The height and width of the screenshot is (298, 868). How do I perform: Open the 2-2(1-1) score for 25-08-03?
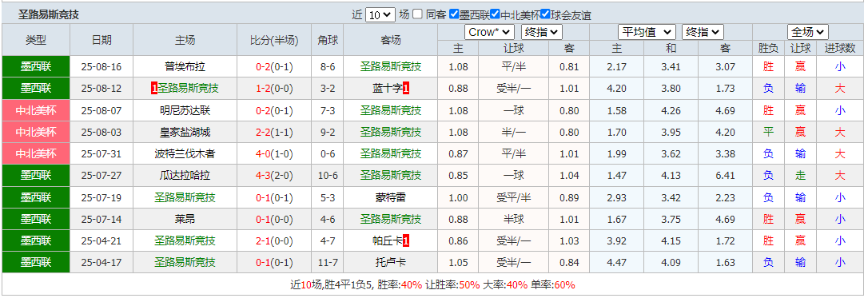click(274, 132)
